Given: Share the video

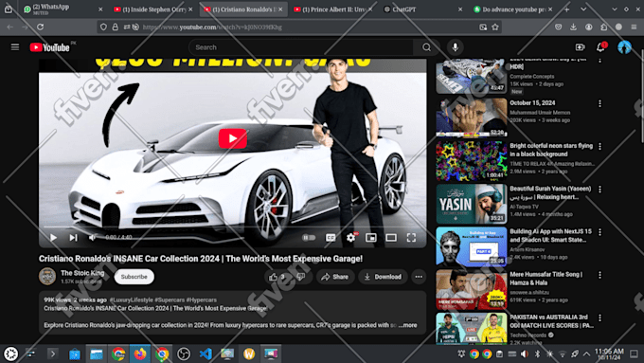Looking at the screenshot, I should (334, 277).
